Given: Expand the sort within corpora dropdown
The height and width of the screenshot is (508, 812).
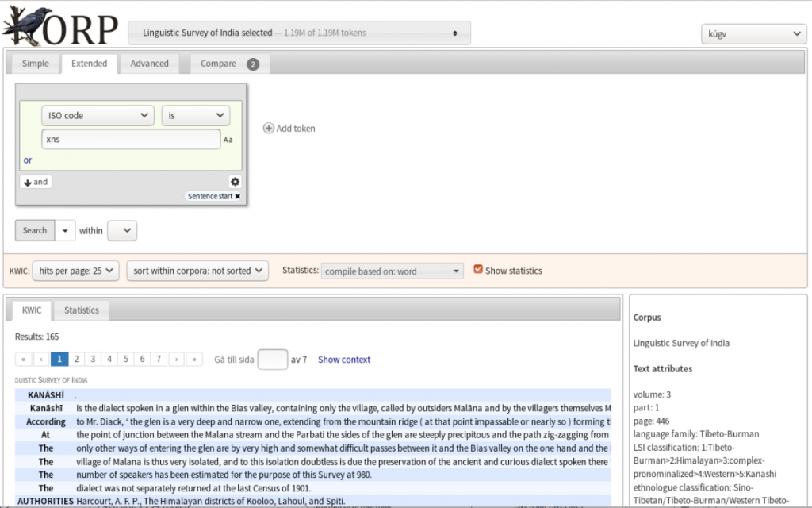Looking at the screenshot, I should 197,271.
